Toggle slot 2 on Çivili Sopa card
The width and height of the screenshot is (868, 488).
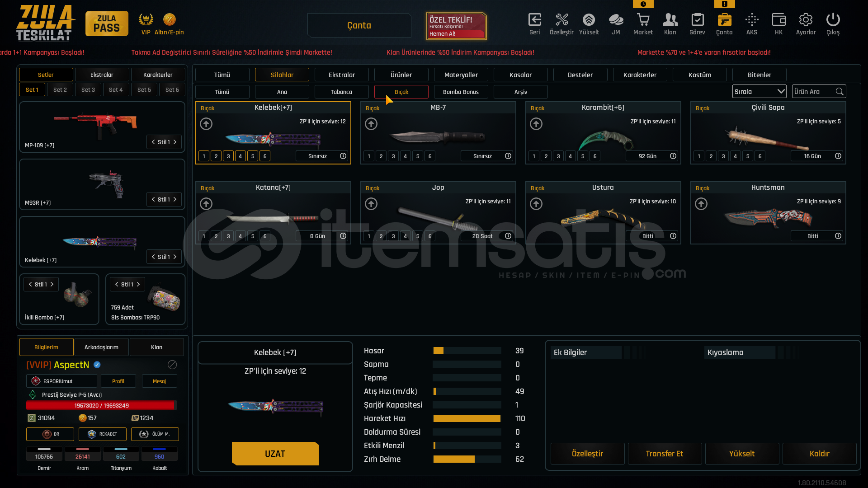click(x=711, y=156)
